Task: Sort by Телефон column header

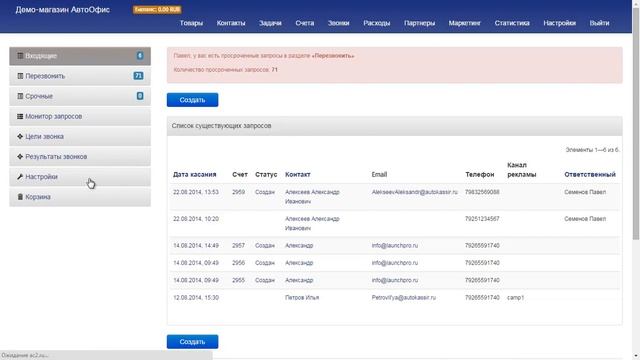Action: [479, 174]
